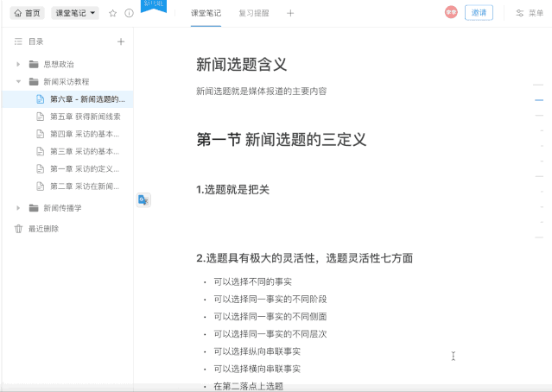Open the 课堂笔记 notebook dropdown
Image resolution: width=552 pixels, height=392 pixels.
75,13
